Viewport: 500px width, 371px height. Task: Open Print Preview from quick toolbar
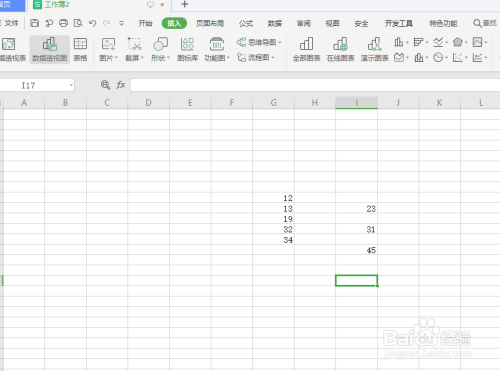coord(78,23)
